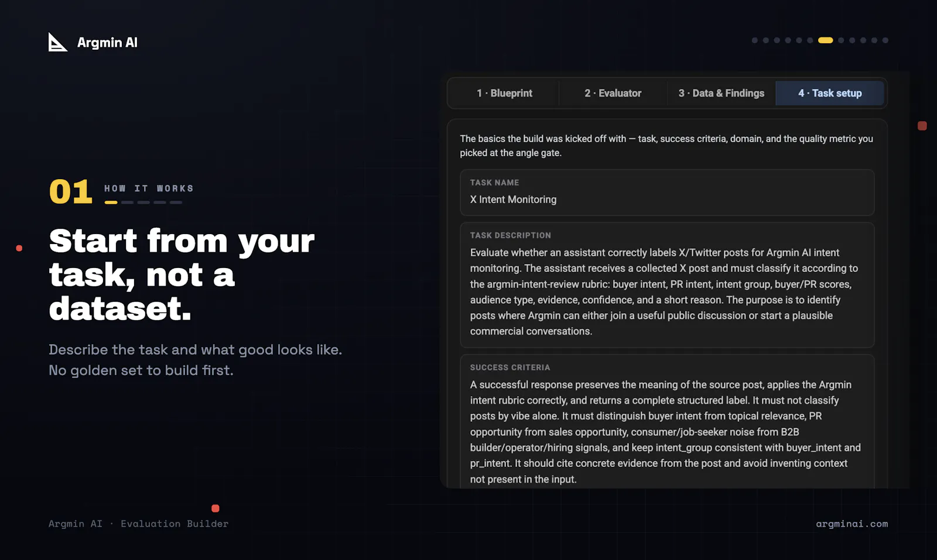
Task: Open the 1 · Blueprint tab
Action: pos(504,93)
